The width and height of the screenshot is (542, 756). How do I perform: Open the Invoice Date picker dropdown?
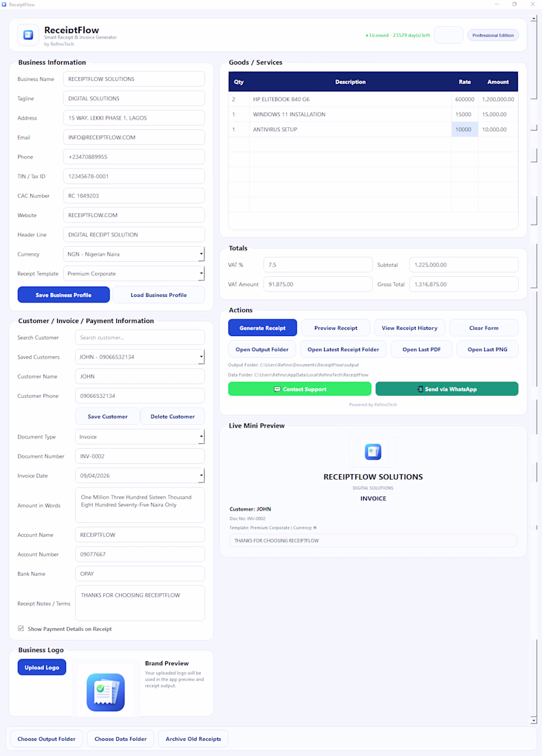pos(201,476)
